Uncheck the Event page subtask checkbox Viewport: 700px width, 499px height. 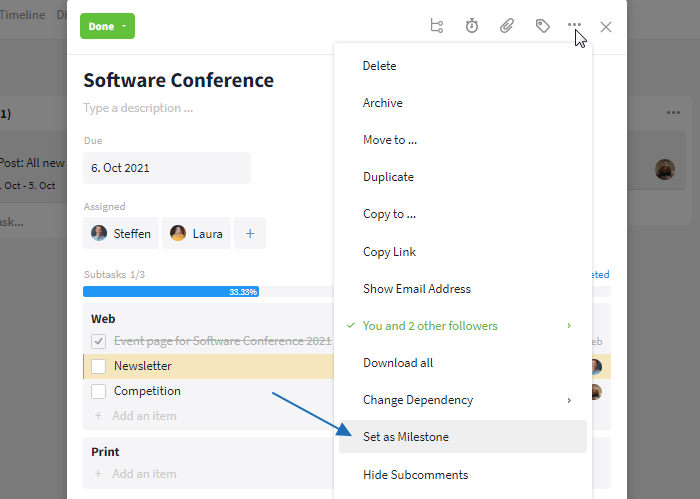[99, 341]
